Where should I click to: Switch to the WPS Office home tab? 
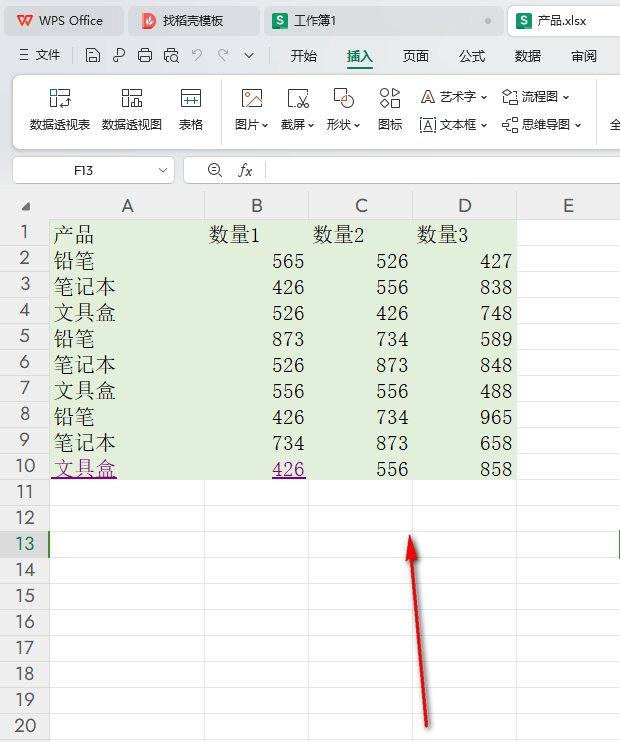coord(64,21)
